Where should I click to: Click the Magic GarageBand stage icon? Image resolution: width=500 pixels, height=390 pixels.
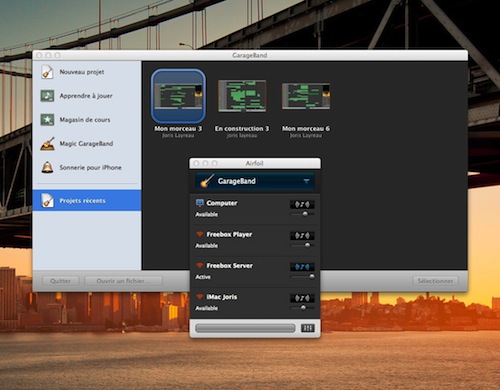pos(48,144)
